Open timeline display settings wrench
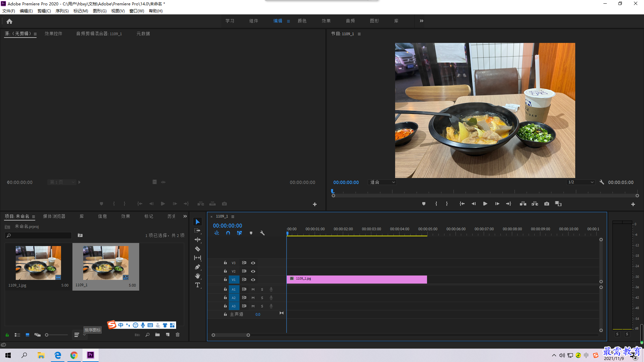The width and height of the screenshot is (644, 362). [262, 233]
